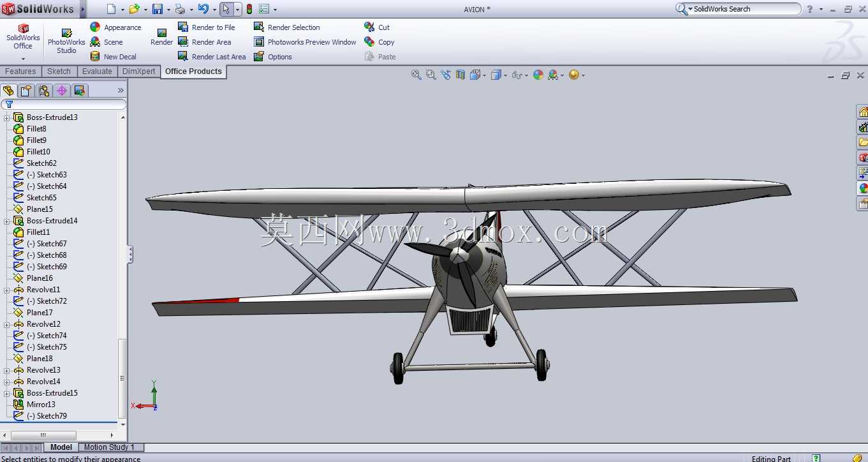Click the Print icon in the title bar
868x462 pixels.
pyautogui.click(x=180, y=9)
